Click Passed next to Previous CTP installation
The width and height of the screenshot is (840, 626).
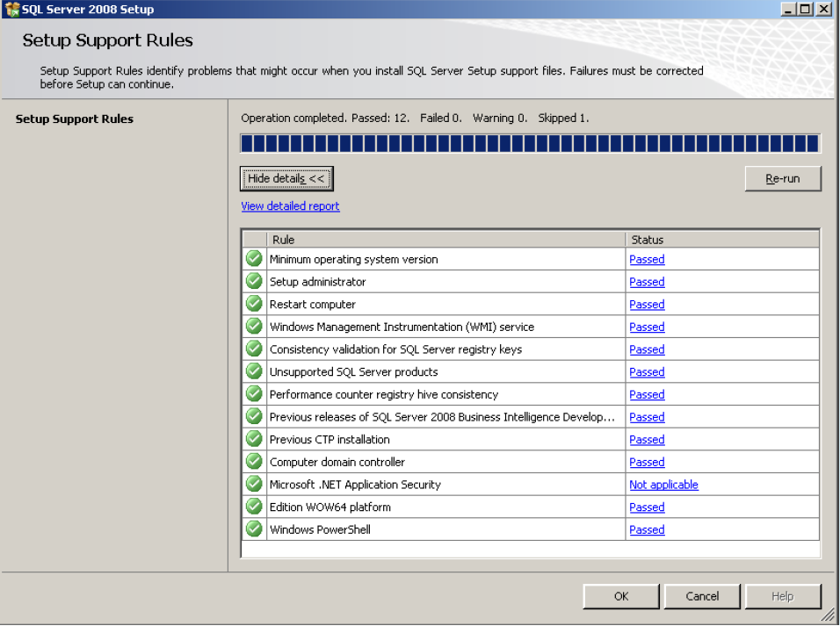(647, 439)
